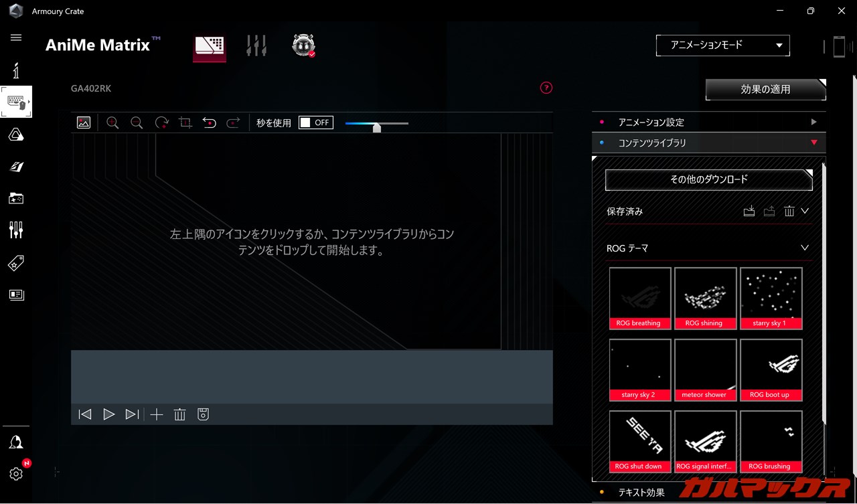
Task: Click the import image icon in editor toolbar
Action: click(x=84, y=122)
